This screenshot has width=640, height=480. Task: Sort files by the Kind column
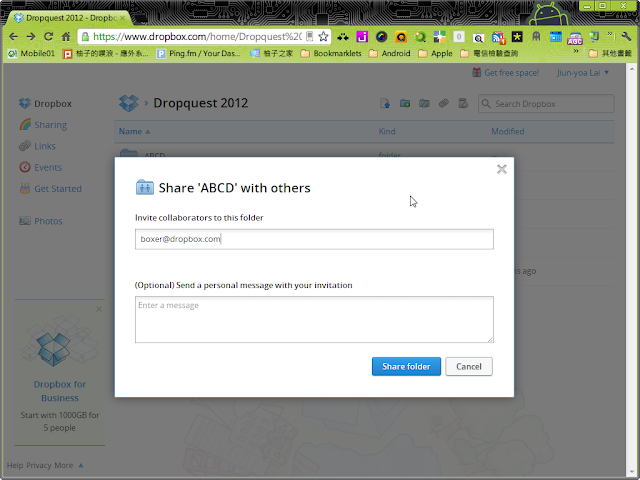(x=387, y=131)
